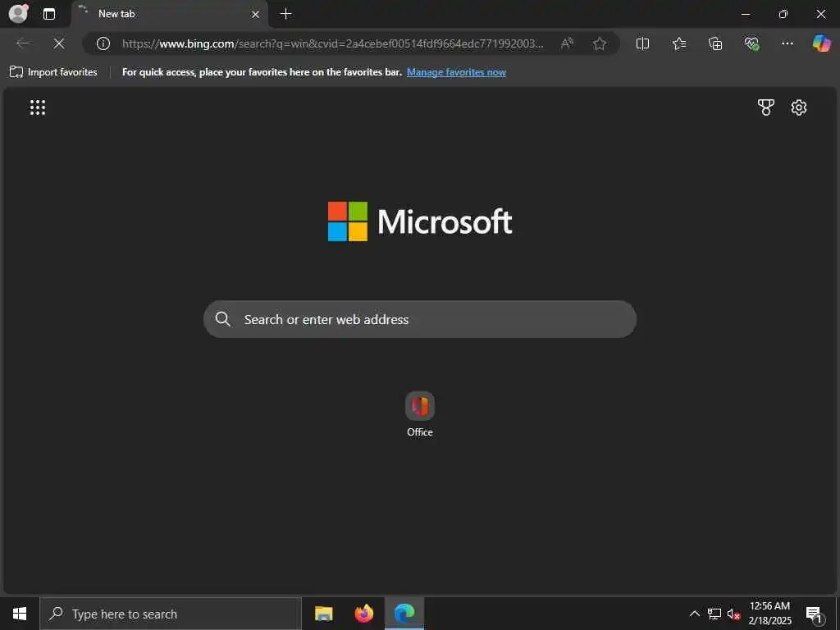840x630 pixels.
Task: Toggle the Read aloud icon
Action: pyautogui.click(x=566, y=43)
